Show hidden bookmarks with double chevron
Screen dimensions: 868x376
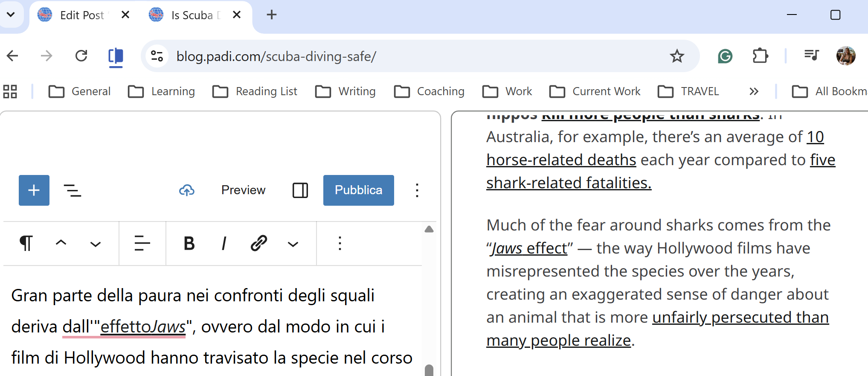click(x=754, y=92)
